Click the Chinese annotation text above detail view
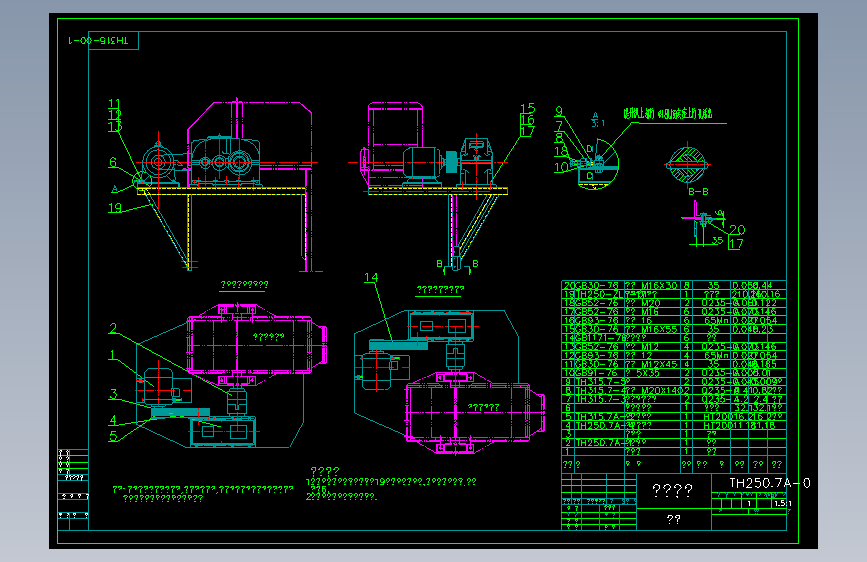This screenshot has width=867, height=562. pyautogui.click(x=667, y=114)
